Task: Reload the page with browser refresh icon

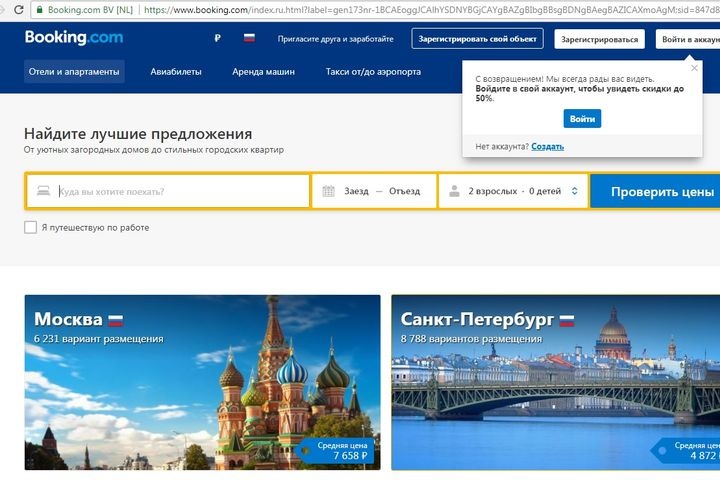Action: tap(19, 9)
